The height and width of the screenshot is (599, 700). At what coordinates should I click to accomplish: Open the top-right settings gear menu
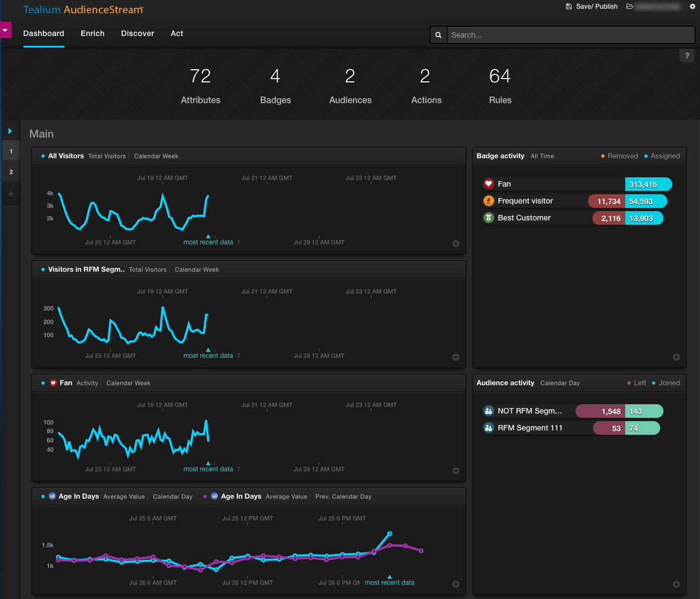click(692, 7)
